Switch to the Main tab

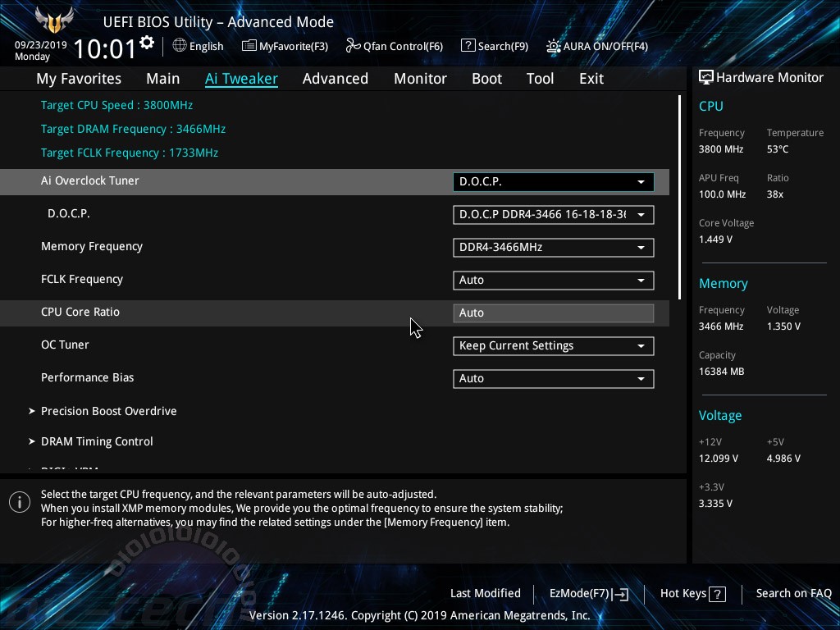163,79
